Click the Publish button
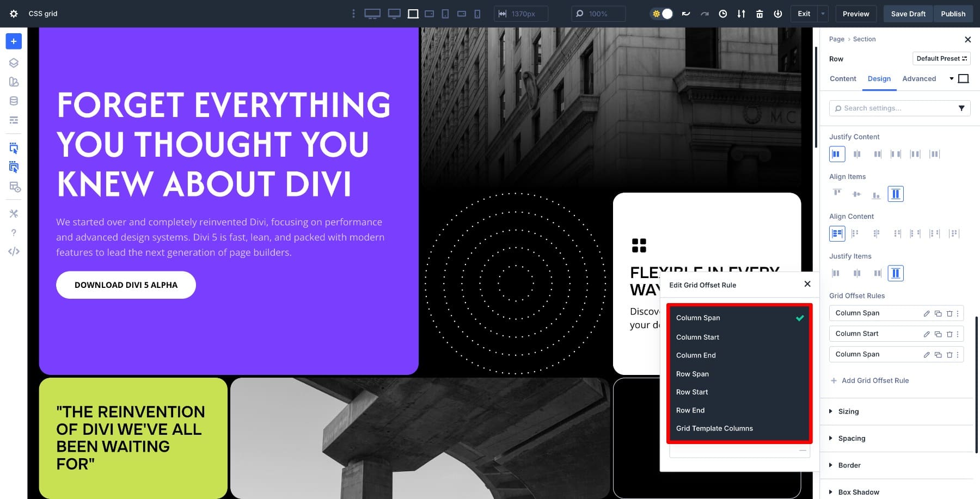Screen dimensions: 980x499 click(x=953, y=14)
